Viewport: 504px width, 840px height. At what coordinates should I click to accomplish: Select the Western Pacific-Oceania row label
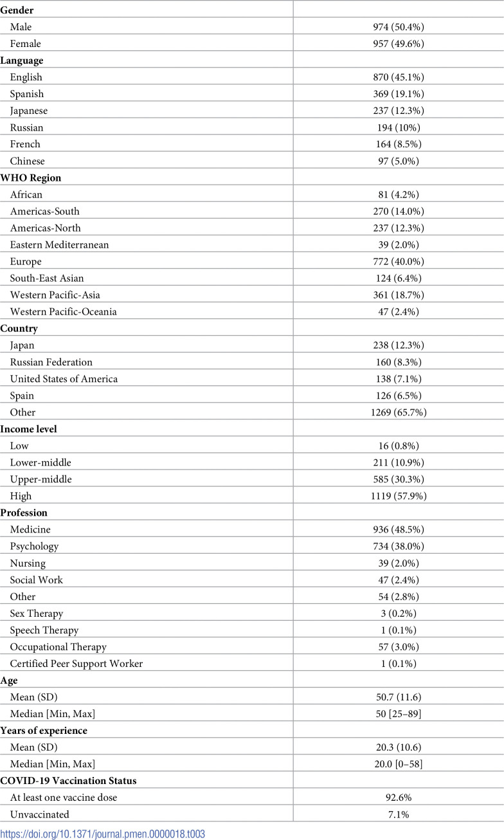click(64, 311)
